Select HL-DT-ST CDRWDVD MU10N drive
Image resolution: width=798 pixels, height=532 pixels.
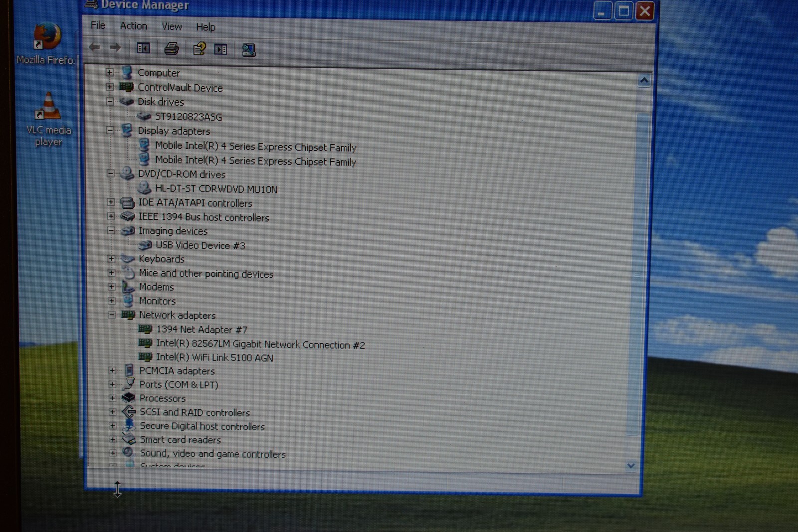[216, 189]
